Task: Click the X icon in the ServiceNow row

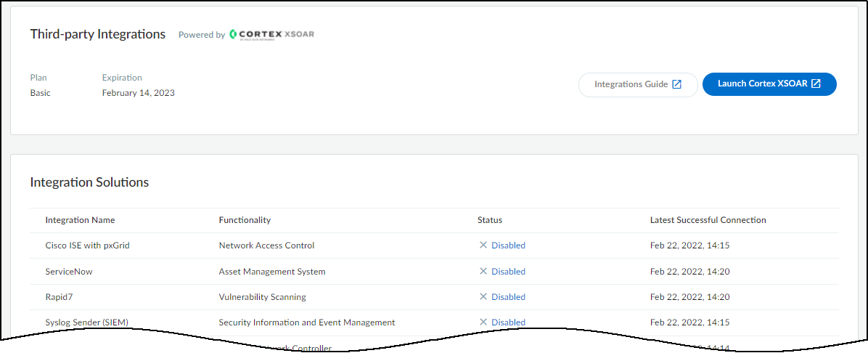Action: 483,272
